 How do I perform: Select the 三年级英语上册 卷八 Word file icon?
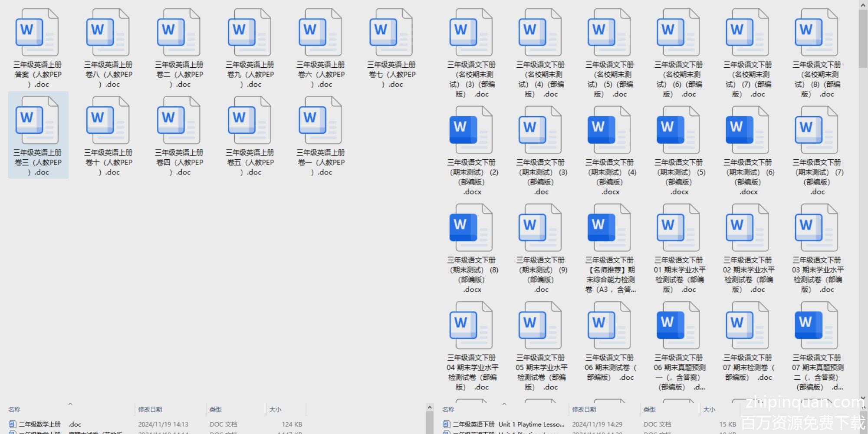[108, 32]
